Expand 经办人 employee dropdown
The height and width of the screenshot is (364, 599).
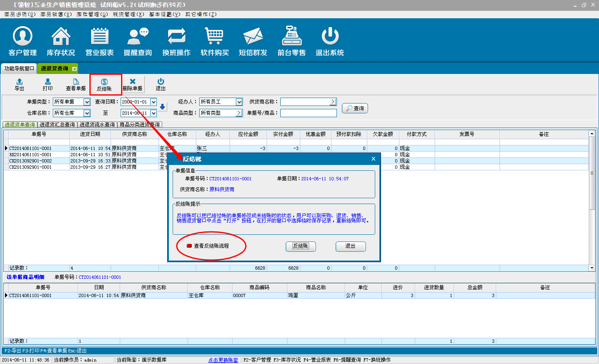tap(239, 102)
